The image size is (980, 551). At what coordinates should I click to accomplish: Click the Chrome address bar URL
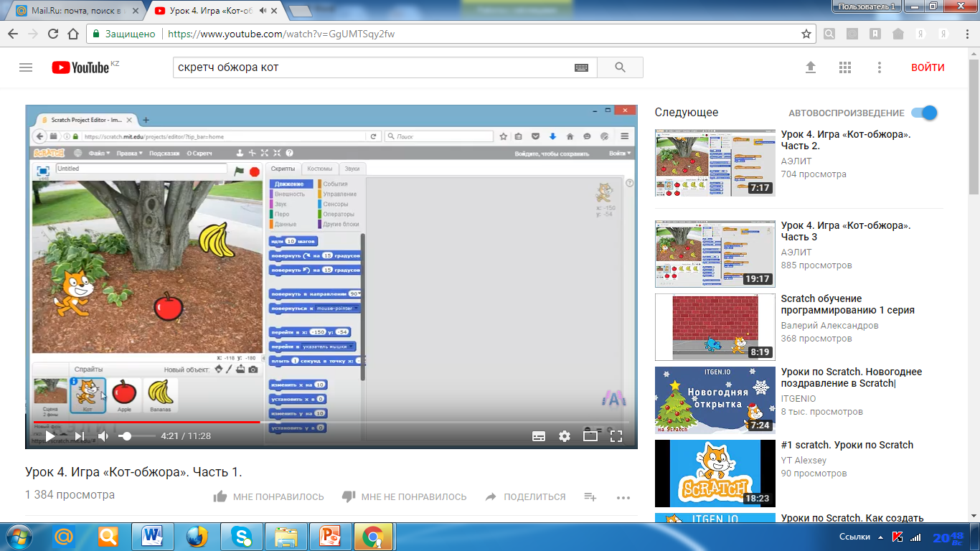[281, 34]
